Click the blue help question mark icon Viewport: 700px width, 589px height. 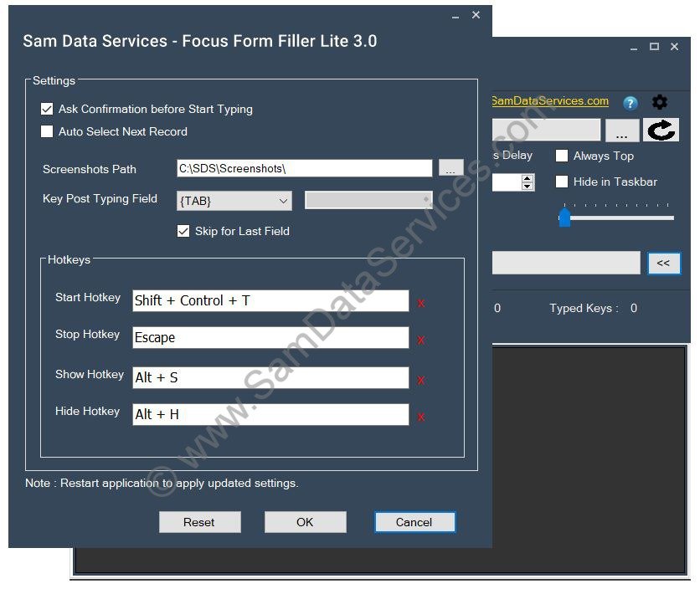[x=630, y=103]
